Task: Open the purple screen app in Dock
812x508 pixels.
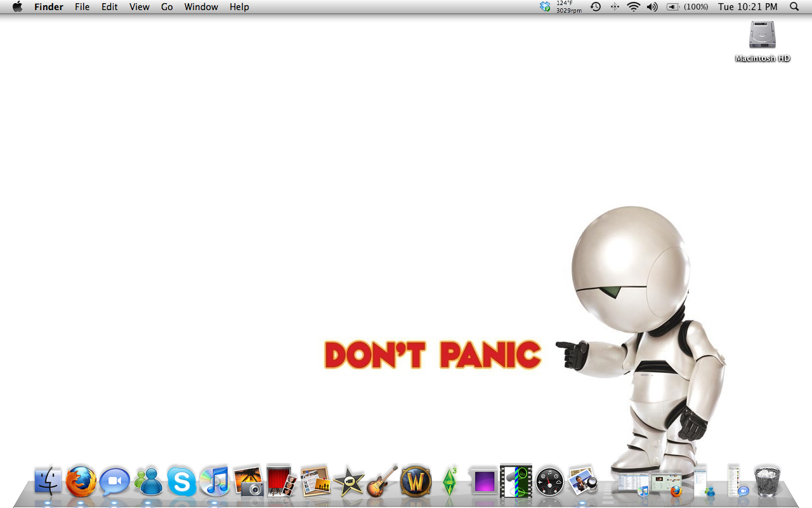Action: coord(484,481)
